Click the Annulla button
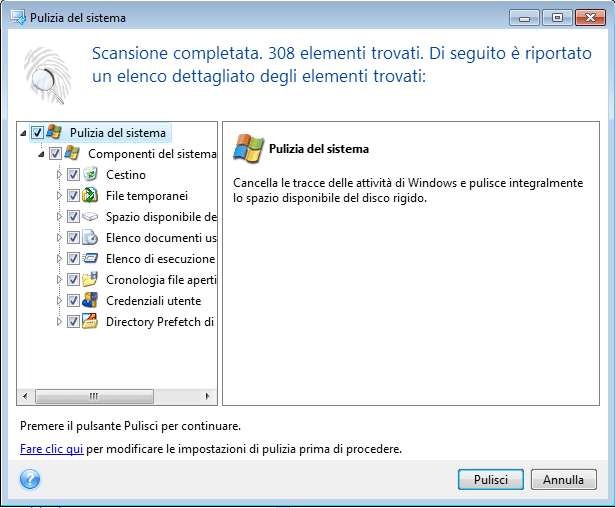Image resolution: width=615 pixels, height=508 pixels. pyautogui.click(x=563, y=480)
